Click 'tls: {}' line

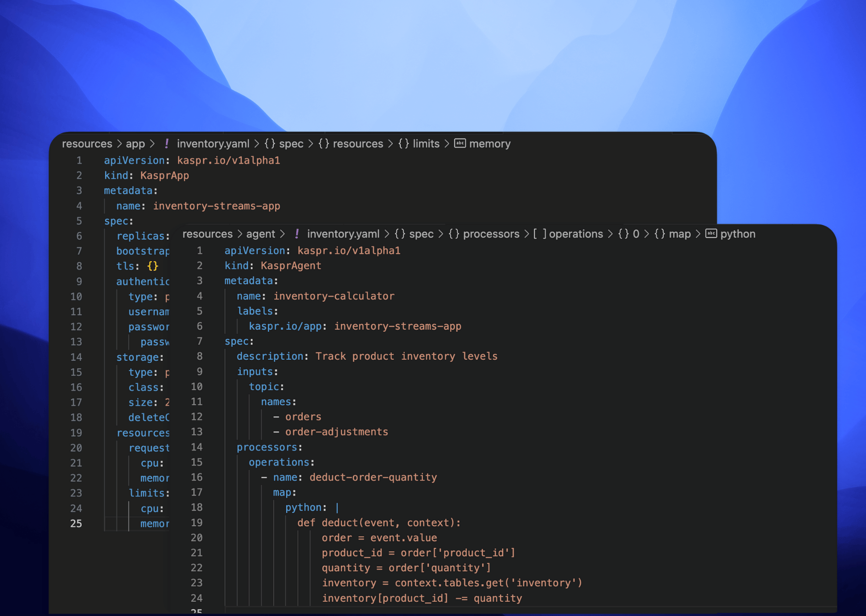click(137, 266)
